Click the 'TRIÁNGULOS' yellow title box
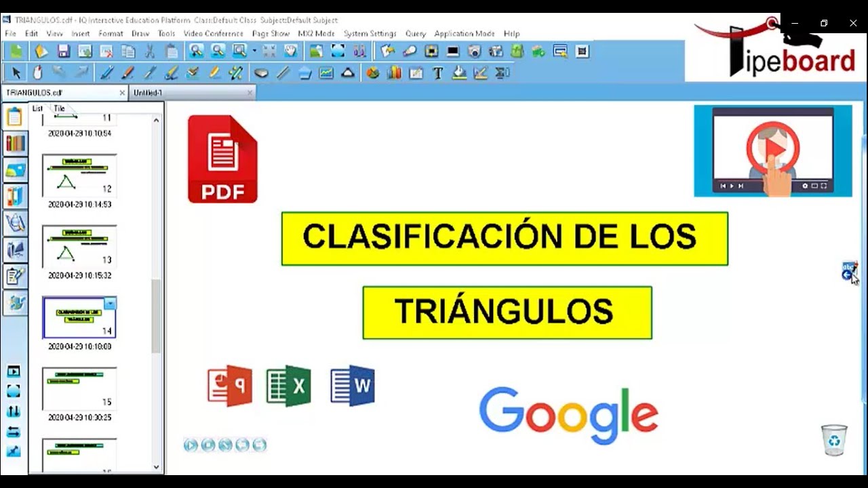868x488 pixels. [507, 312]
